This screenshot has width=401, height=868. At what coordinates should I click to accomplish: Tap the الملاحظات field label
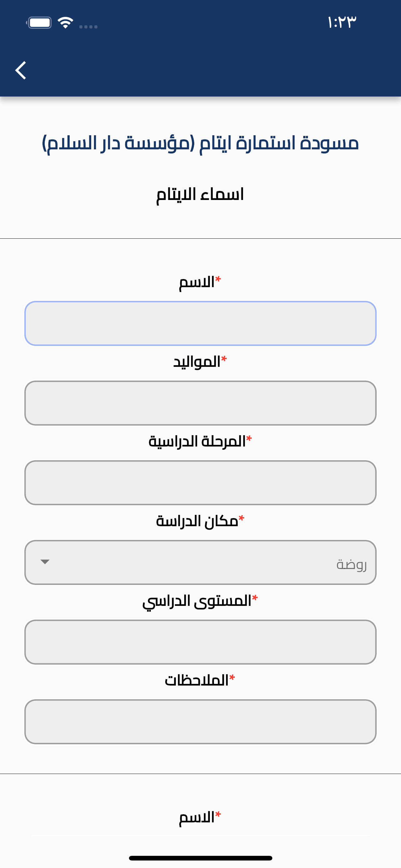[x=200, y=680]
